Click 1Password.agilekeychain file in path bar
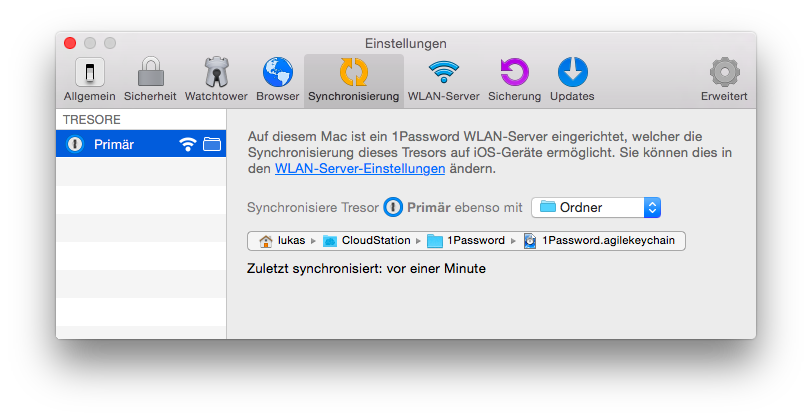812x419 pixels. click(599, 241)
